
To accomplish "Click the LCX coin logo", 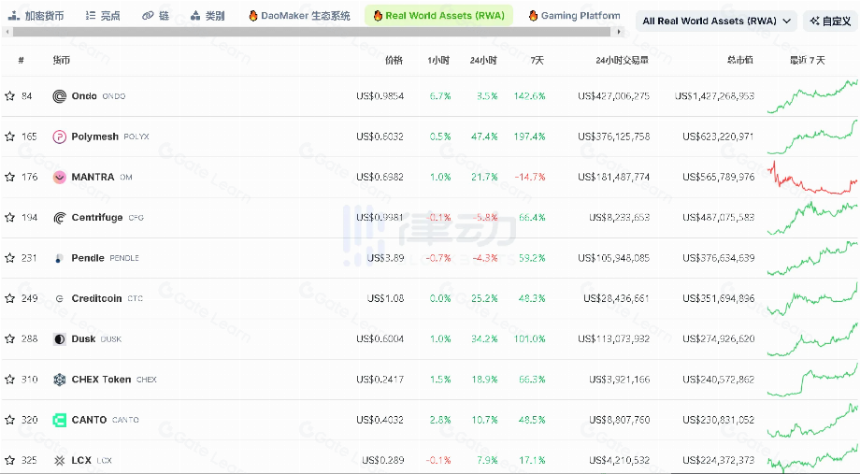I will point(59,461).
